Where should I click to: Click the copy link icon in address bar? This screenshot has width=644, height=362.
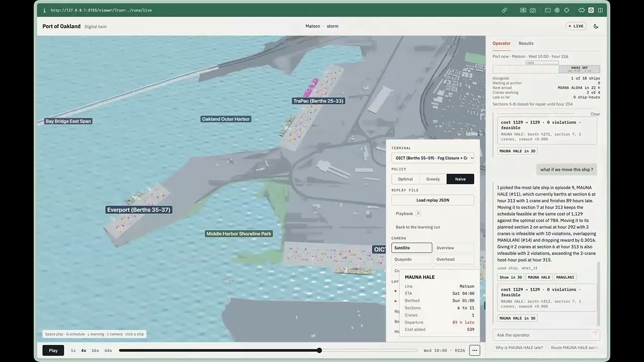coord(504,10)
